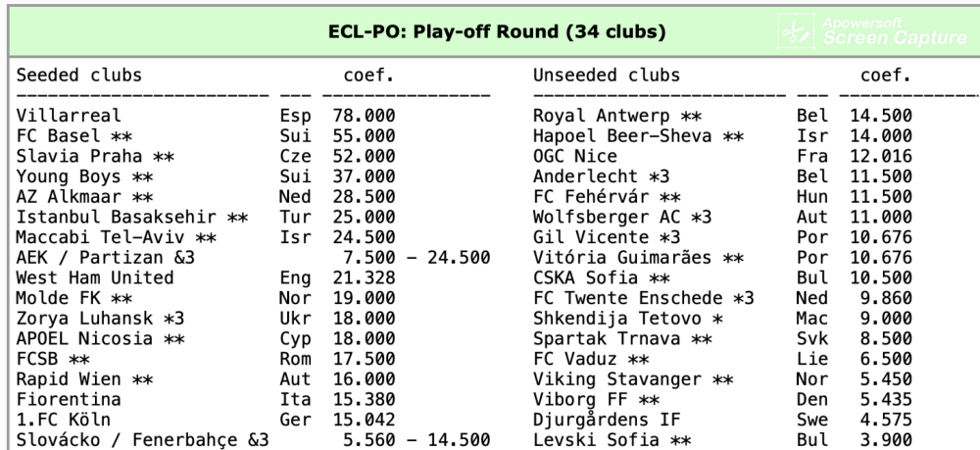
Task: Select the ECL-PO Play-off Round header
Action: tap(497, 31)
